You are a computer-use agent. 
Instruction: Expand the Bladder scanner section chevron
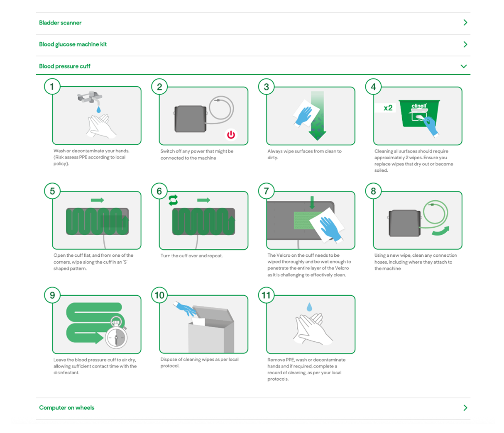point(465,23)
